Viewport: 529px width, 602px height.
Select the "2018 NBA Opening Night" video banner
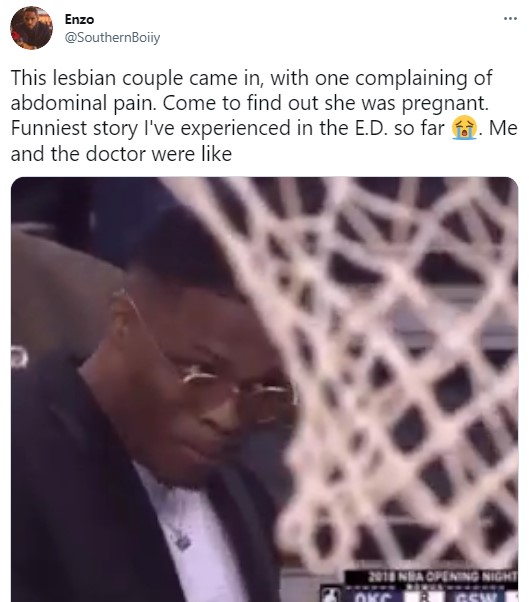[x=431, y=577]
